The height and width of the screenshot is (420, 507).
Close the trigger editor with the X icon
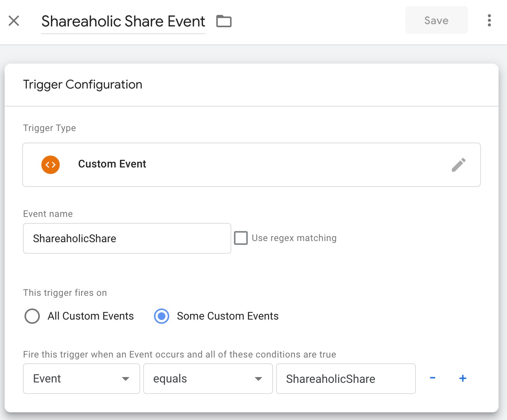pos(14,21)
